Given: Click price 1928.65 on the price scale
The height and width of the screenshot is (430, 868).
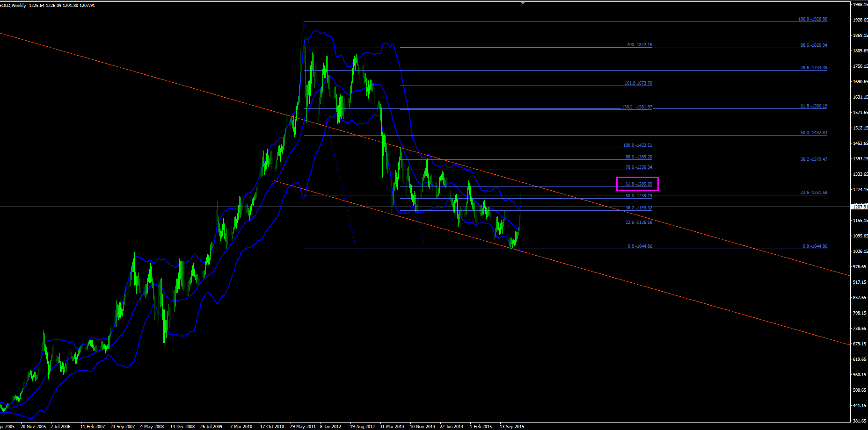Looking at the screenshot, I should click(x=861, y=20).
